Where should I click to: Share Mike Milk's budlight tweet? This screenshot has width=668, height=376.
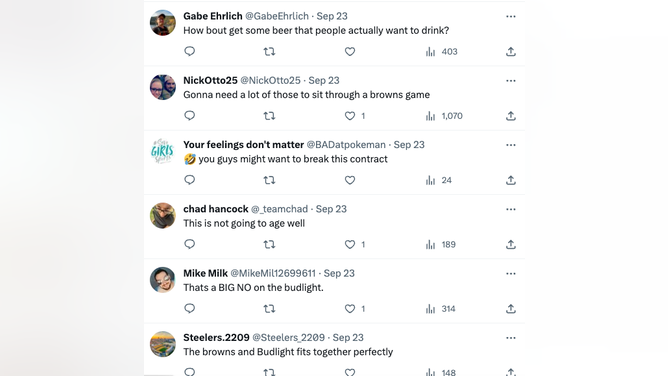tap(511, 309)
